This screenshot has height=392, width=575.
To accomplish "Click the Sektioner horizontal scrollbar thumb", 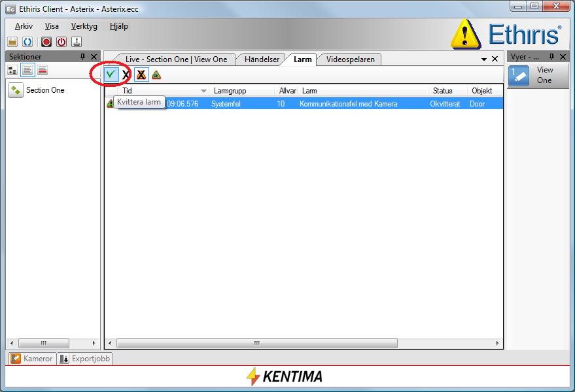I will (44, 343).
